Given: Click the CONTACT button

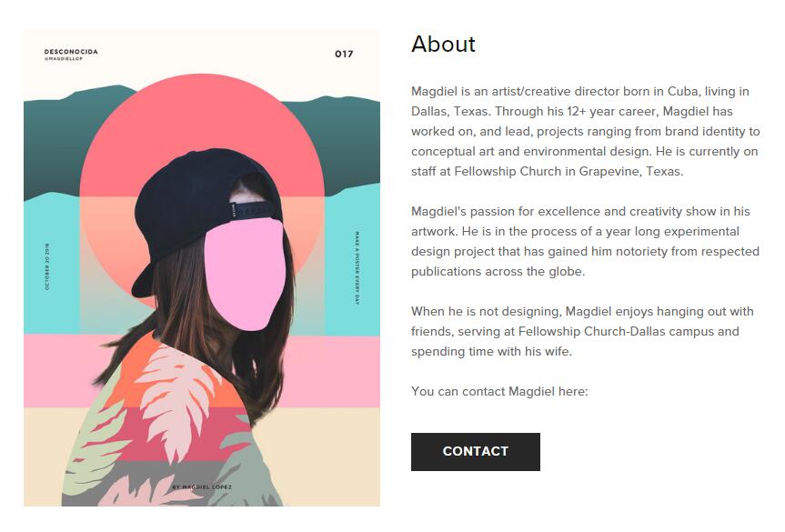Looking at the screenshot, I should pyautogui.click(x=475, y=451).
